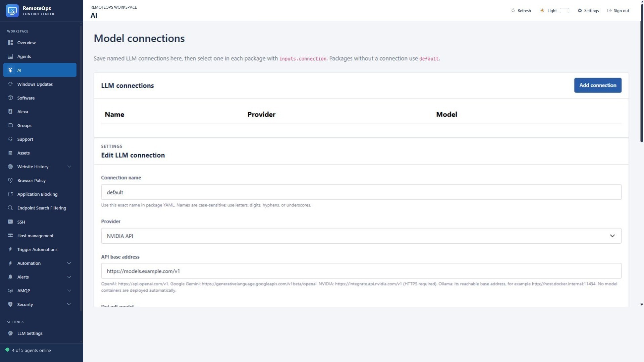Expand the Automation submenu chevron

[x=69, y=263]
